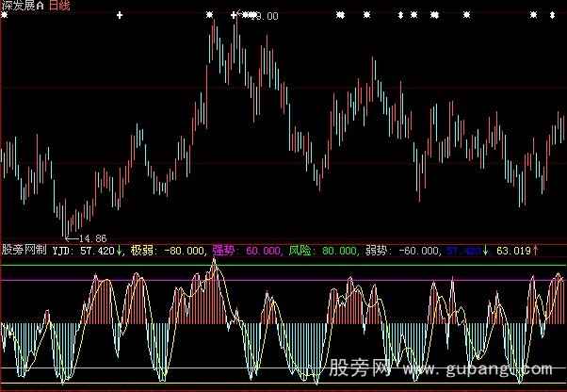
Task: Click the www.gupang.com watermark link
Action: click(x=478, y=369)
